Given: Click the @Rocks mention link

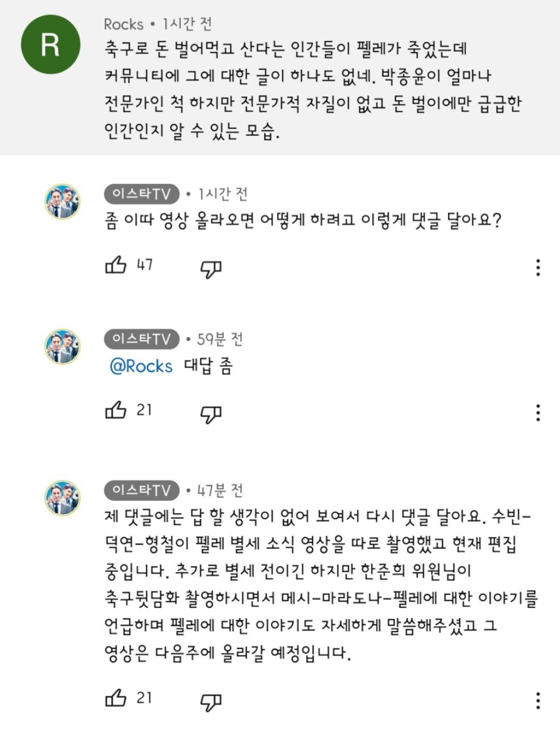Looking at the screenshot, I should pos(141,366).
